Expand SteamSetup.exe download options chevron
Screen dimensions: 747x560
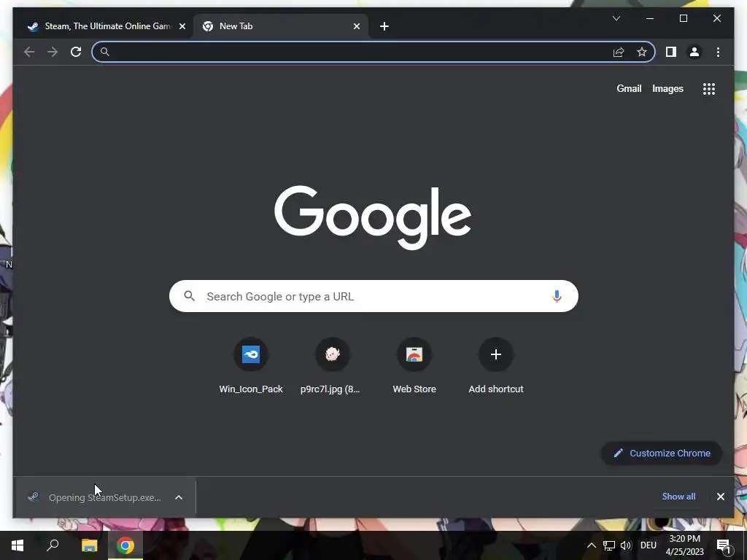point(179,497)
